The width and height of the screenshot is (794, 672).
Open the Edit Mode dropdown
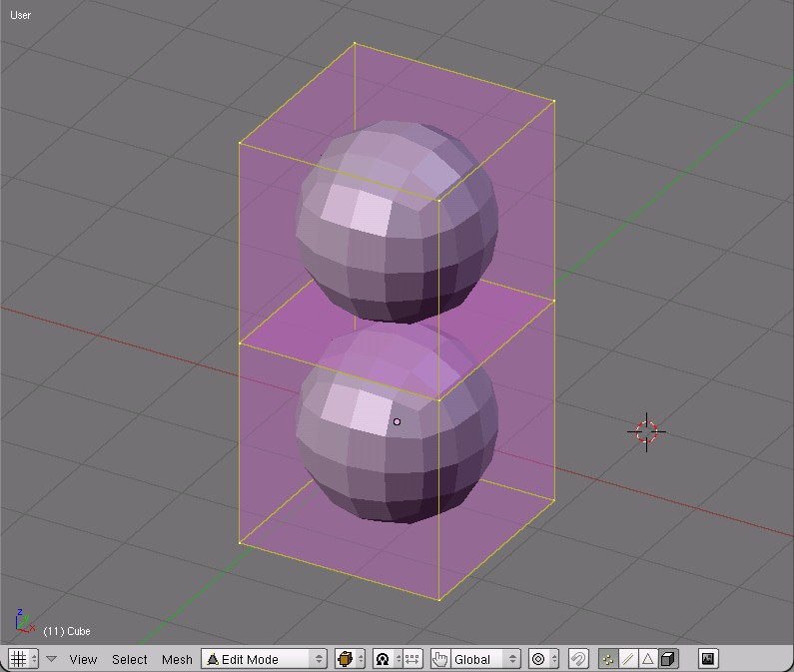point(264,659)
